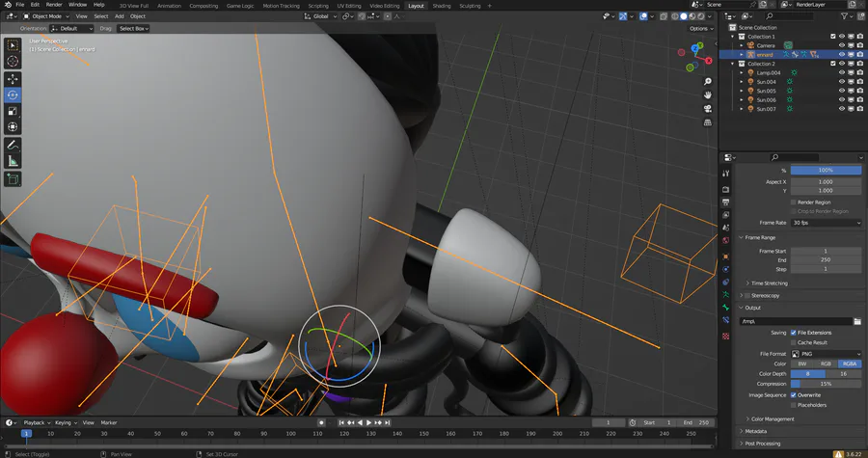Hide Lamp.004 with its eye icon
The height and width of the screenshot is (458, 868).
[x=842, y=73]
